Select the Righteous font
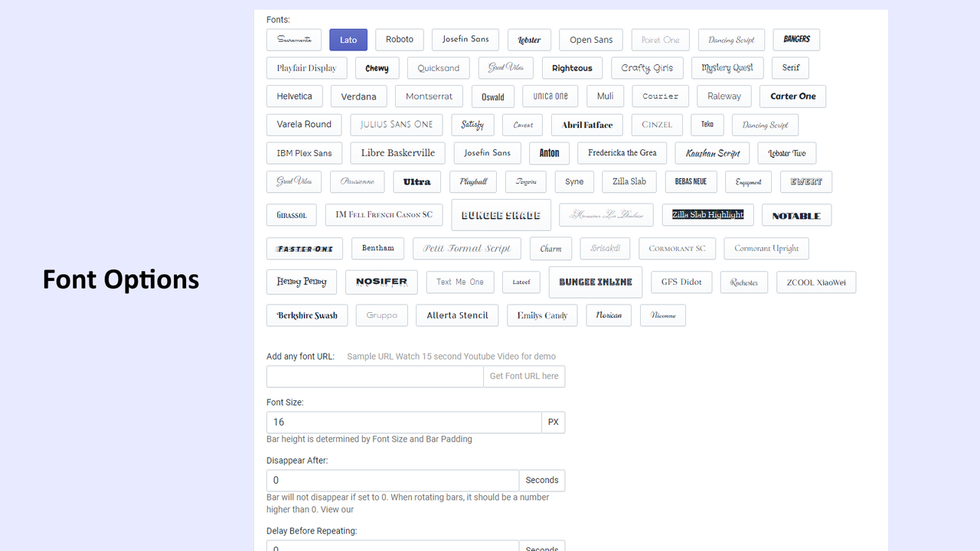This screenshot has width=980, height=551. click(x=572, y=67)
